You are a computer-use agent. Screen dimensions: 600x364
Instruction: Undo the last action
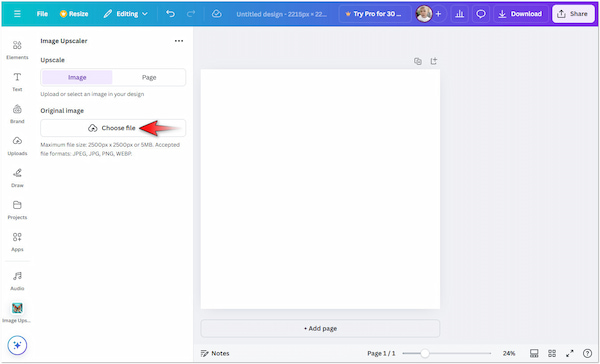click(170, 14)
